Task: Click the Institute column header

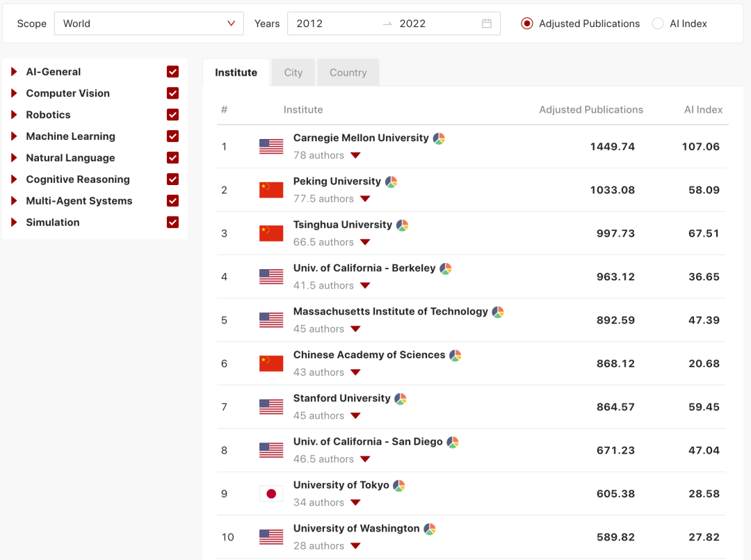Action: point(303,110)
